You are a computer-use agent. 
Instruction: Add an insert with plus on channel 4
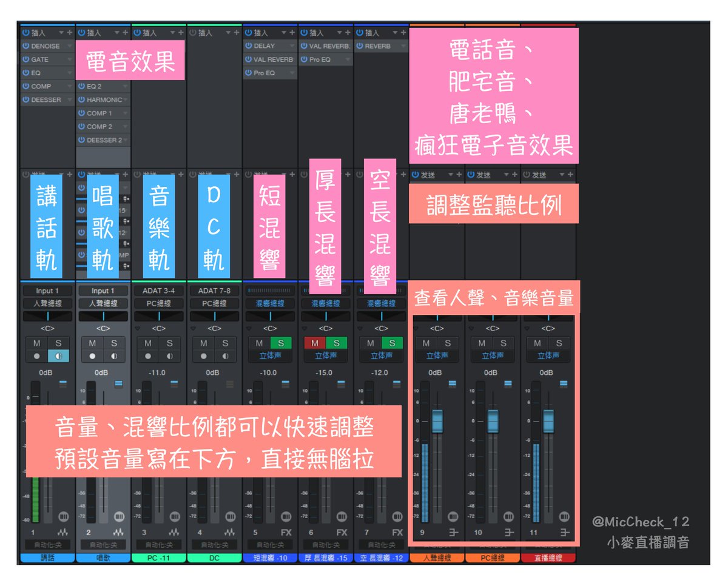pos(237,33)
